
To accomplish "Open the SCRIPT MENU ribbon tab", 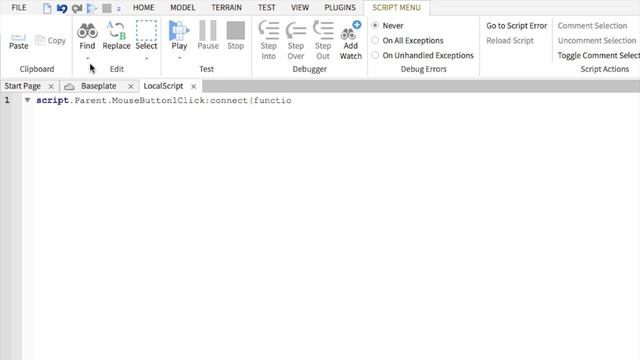I will point(396,7).
